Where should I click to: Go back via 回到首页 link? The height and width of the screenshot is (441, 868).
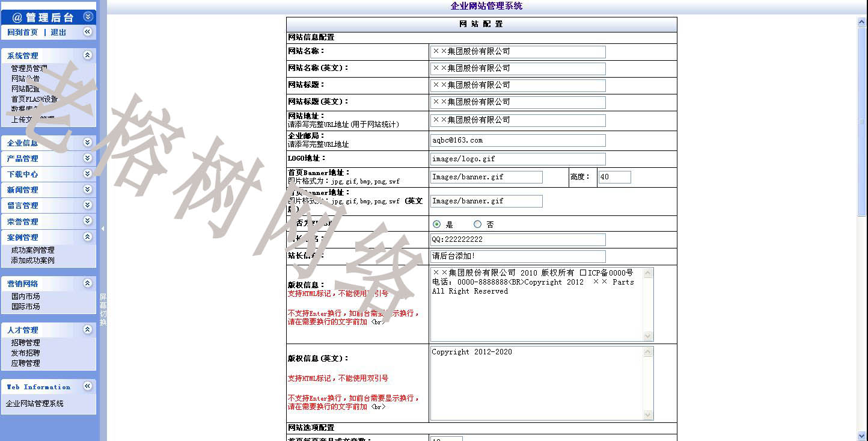click(x=23, y=32)
